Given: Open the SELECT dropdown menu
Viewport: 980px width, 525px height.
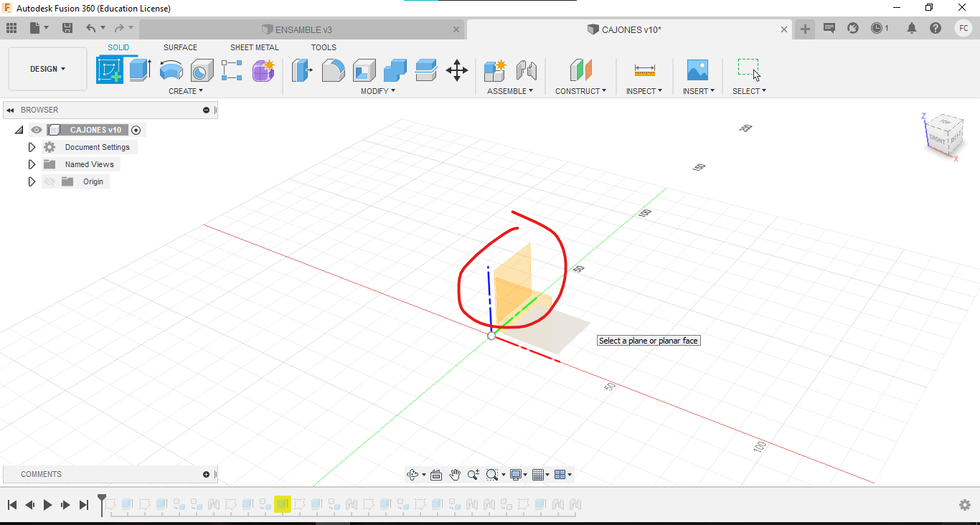Looking at the screenshot, I should pyautogui.click(x=749, y=91).
